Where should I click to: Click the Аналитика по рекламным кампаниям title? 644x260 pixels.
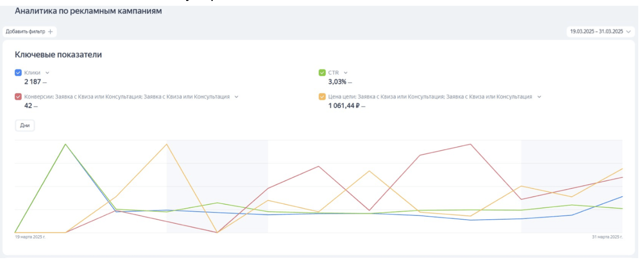coord(88,11)
